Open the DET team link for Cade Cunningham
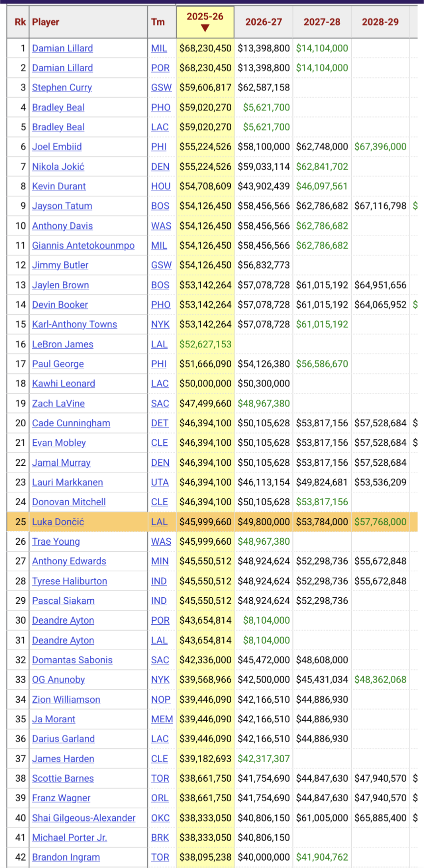Viewport: 424px width, 868px height. tap(160, 423)
